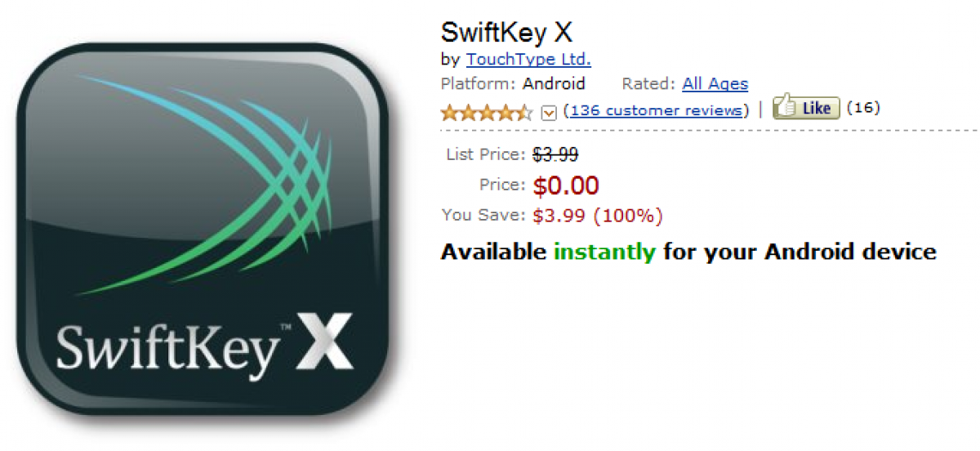Screen dimensions: 980x451
Task: Click the Platform: Android label
Action: pyautogui.click(x=512, y=83)
